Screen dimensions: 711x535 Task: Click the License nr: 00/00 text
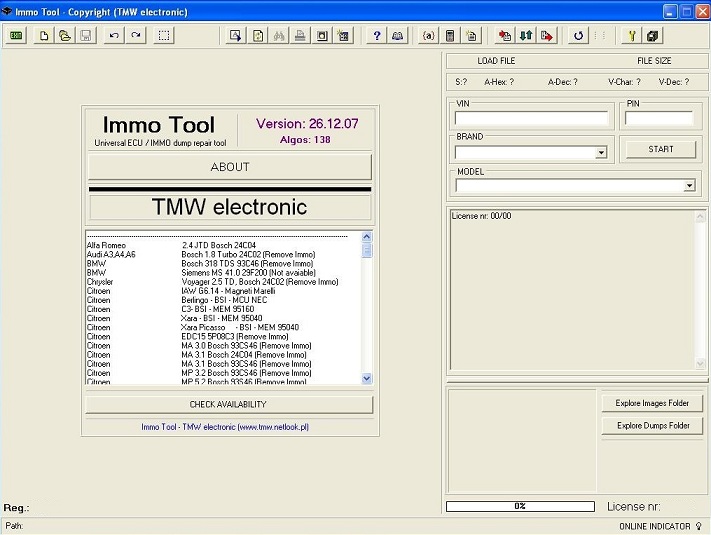click(481, 216)
